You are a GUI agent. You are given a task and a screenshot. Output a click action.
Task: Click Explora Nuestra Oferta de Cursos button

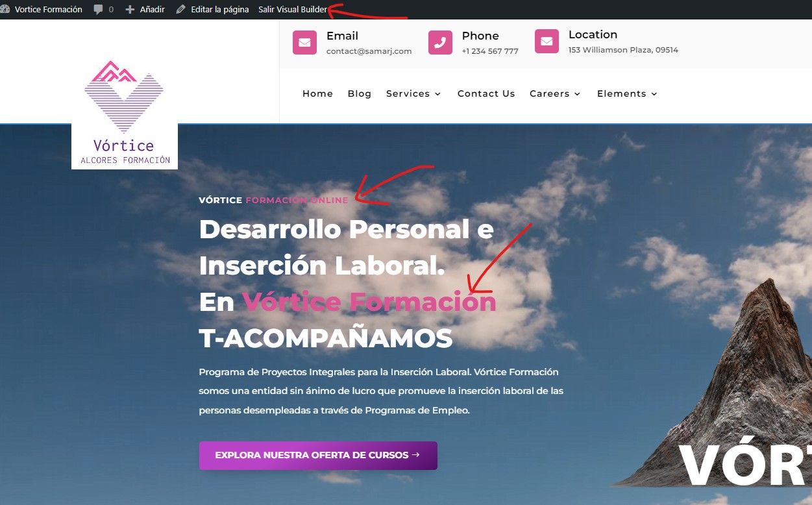[x=318, y=456]
